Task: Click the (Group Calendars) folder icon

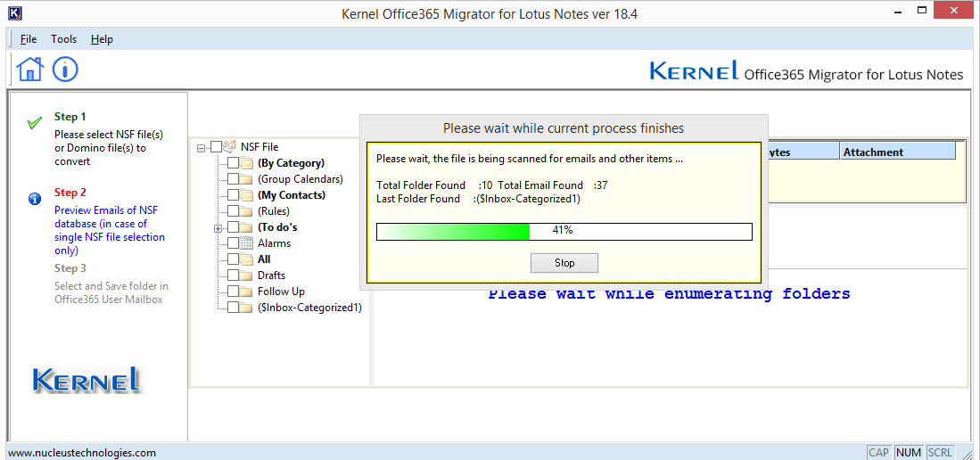Action: point(247,179)
